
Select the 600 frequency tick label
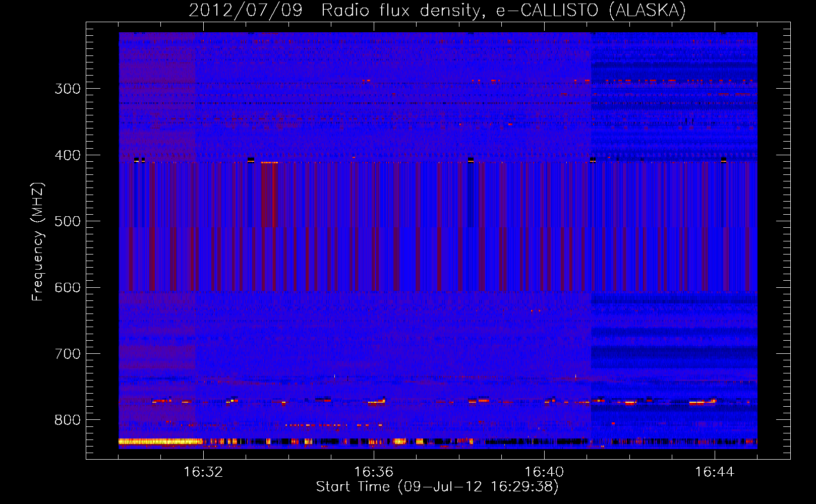68,288
